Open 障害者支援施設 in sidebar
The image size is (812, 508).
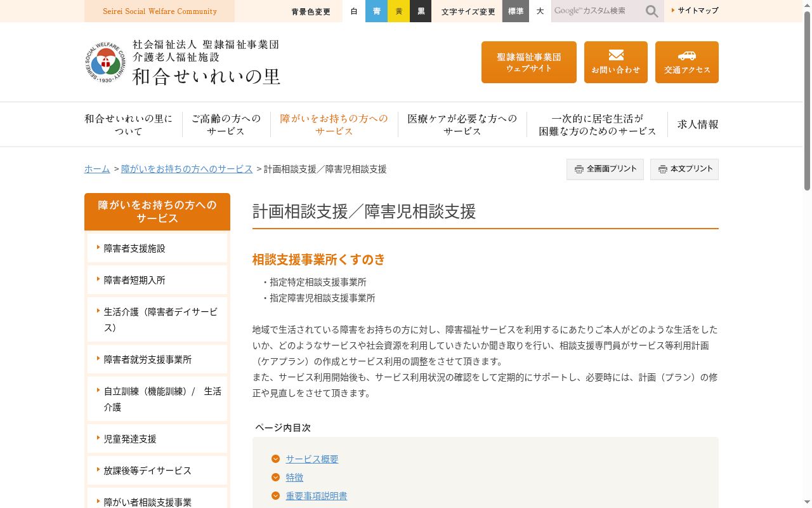tap(157, 248)
